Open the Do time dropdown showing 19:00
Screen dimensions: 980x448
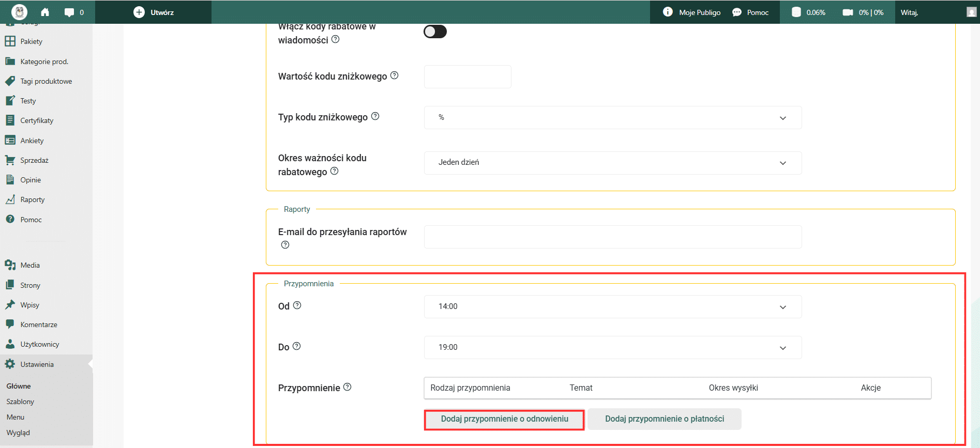point(613,347)
